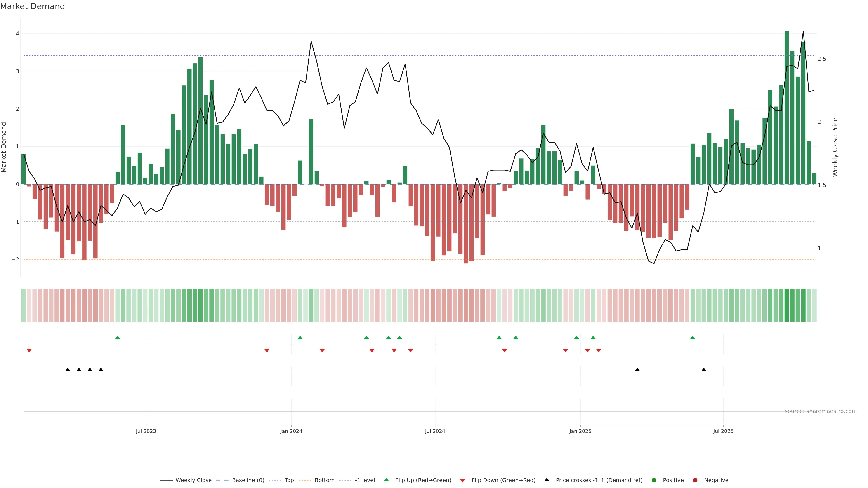Click the last black triangle before Jul 2025

point(704,370)
